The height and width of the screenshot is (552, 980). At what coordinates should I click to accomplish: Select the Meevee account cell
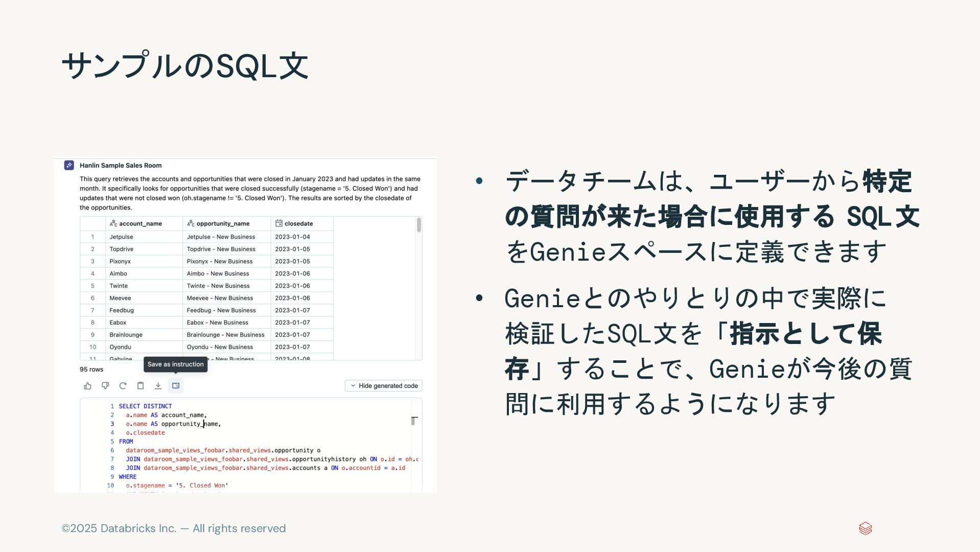pyautogui.click(x=144, y=298)
